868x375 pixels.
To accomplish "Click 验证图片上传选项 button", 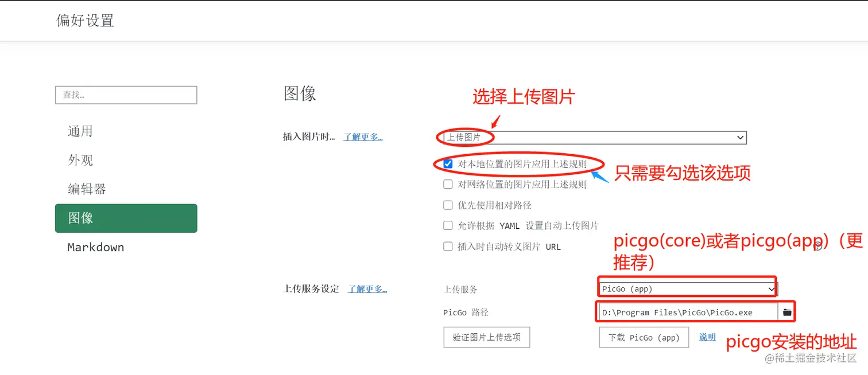I will pos(486,337).
